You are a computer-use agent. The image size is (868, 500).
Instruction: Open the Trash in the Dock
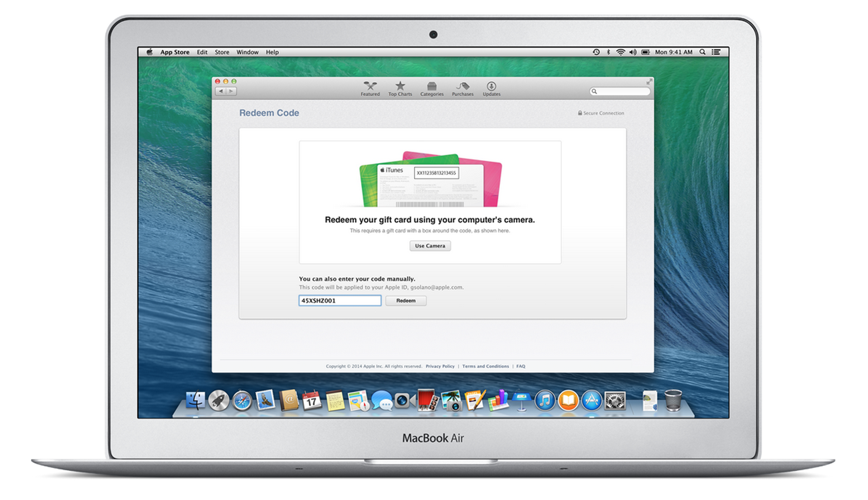point(673,400)
